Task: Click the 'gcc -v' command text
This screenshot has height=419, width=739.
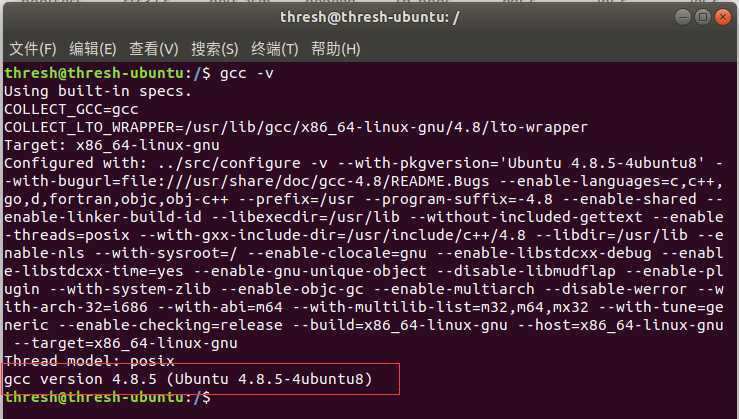Action: coord(246,74)
